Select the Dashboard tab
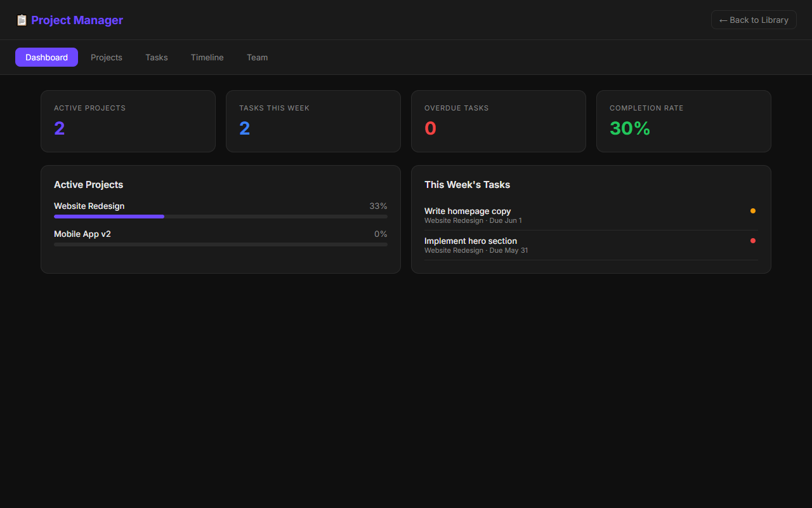 click(x=46, y=57)
